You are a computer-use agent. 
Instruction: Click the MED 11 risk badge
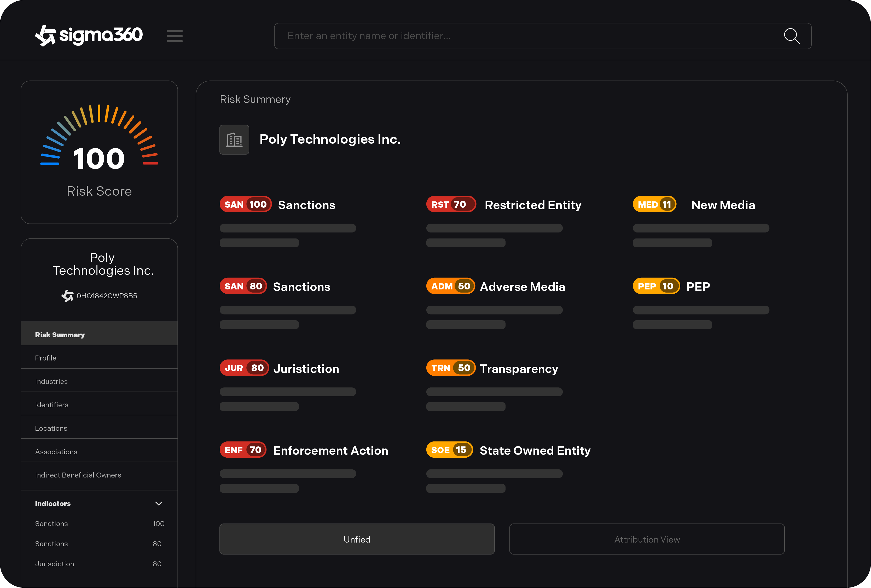pos(654,204)
